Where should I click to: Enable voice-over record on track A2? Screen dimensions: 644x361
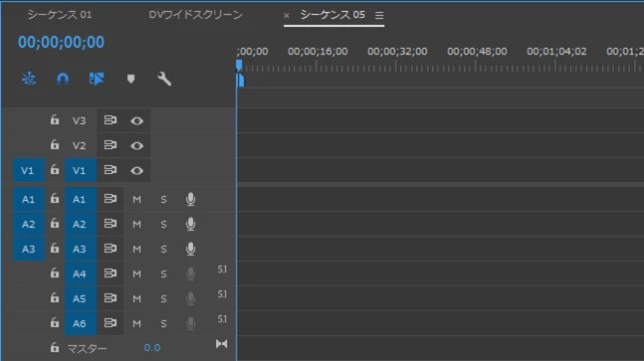pos(190,224)
